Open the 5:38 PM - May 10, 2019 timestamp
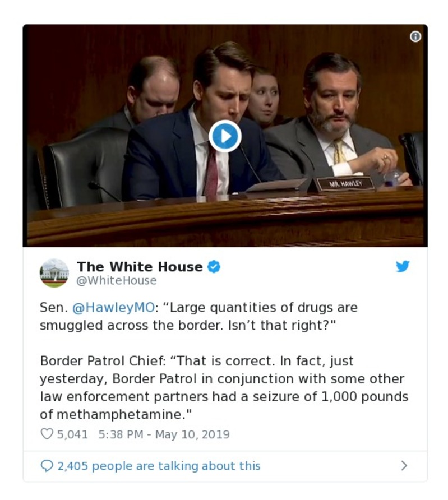448x500 pixels. [164, 434]
